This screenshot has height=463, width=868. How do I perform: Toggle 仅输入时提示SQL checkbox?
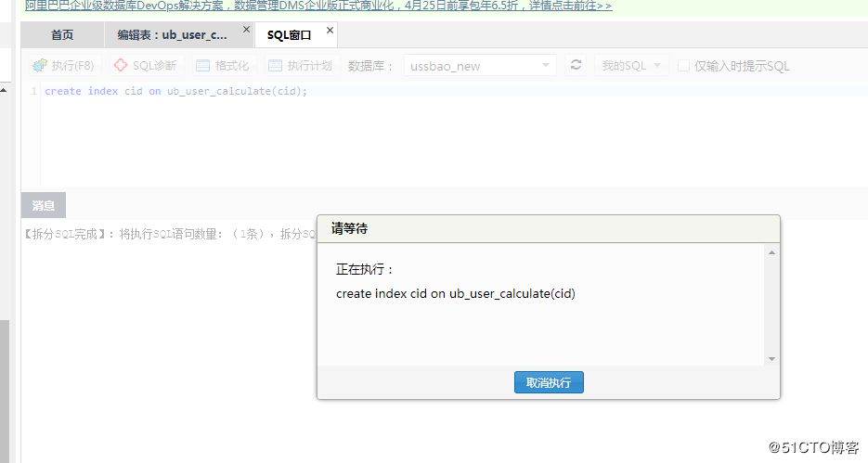click(x=683, y=66)
